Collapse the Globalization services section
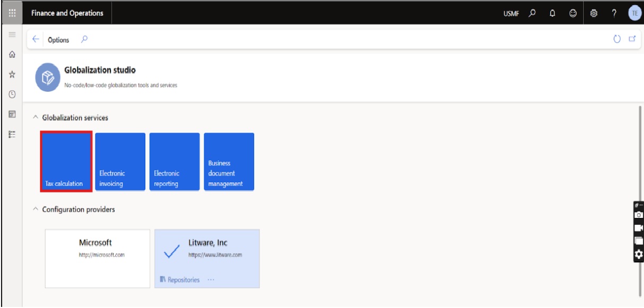 pos(36,118)
